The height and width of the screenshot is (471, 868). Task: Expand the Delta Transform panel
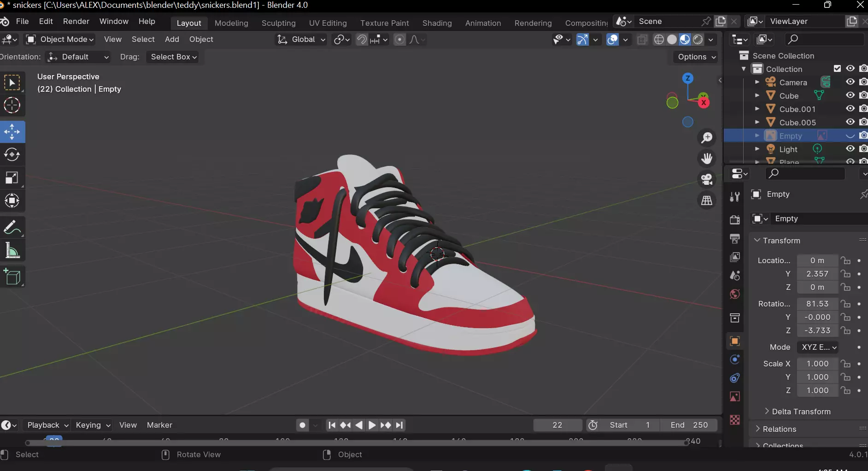click(801, 412)
